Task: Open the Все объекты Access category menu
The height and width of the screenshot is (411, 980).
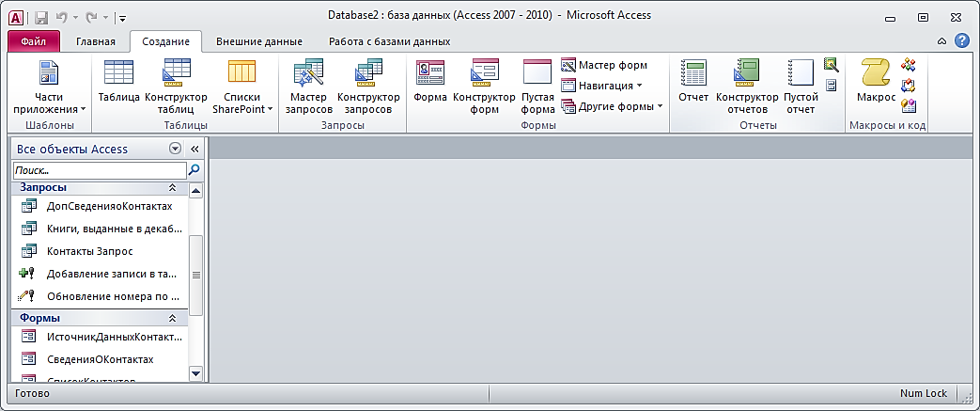Action: click(x=175, y=149)
